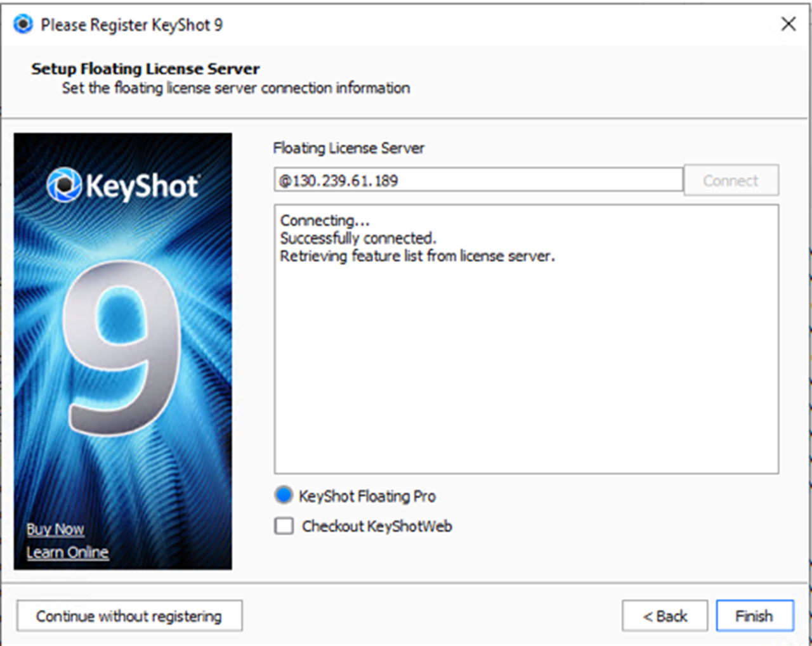Viewport: 812px width, 646px height.
Task: Open the Buy Now link
Action: (55, 529)
